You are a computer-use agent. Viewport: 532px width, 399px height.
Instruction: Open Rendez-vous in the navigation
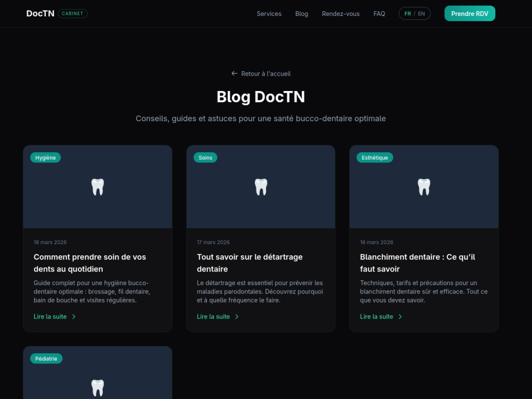click(340, 14)
